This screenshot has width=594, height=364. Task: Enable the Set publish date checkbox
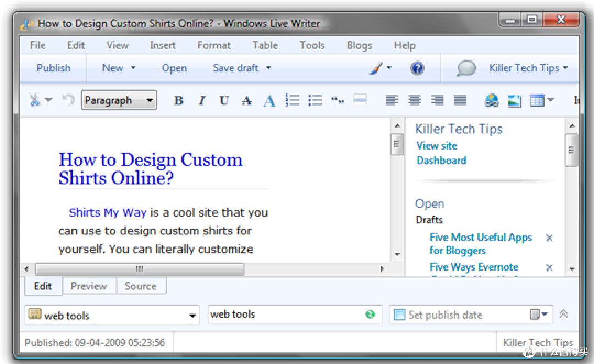(399, 315)
